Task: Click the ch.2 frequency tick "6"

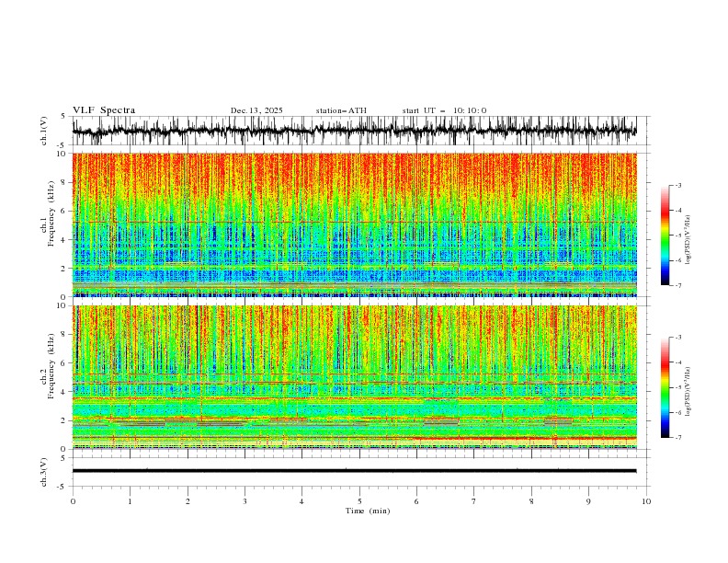Action: point(65,363)
